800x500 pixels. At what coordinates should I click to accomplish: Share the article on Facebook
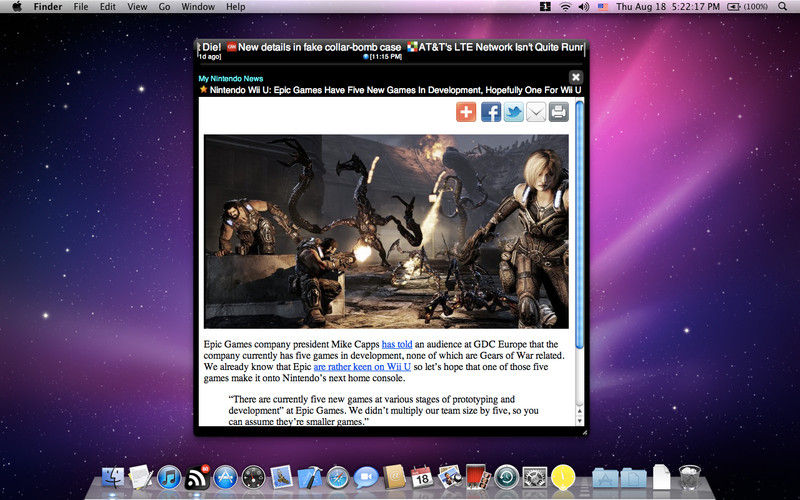491,112
